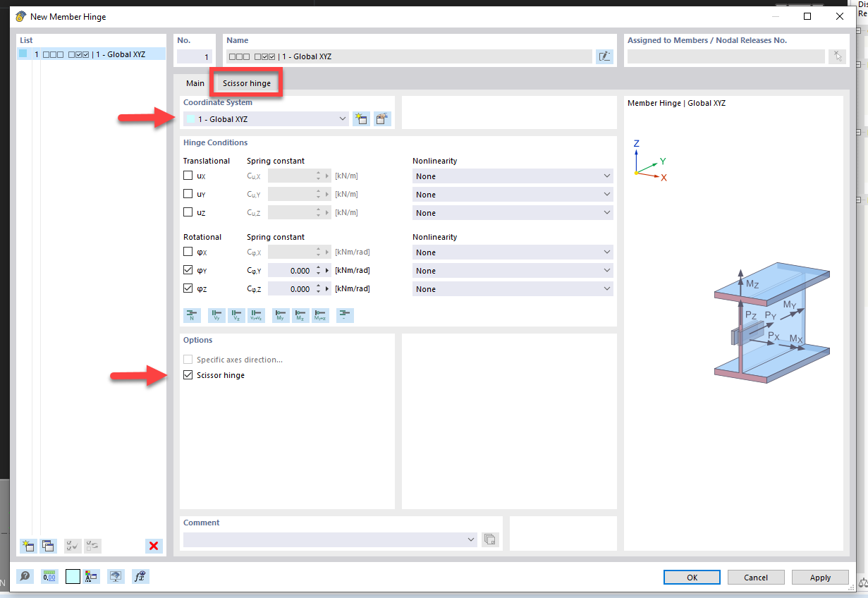
Task: Open display properties color-label icon
Action: tap(92, 576)
